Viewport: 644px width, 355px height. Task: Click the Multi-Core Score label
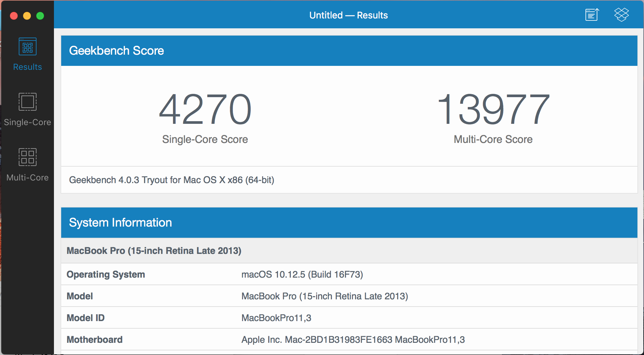pos(493,139)
